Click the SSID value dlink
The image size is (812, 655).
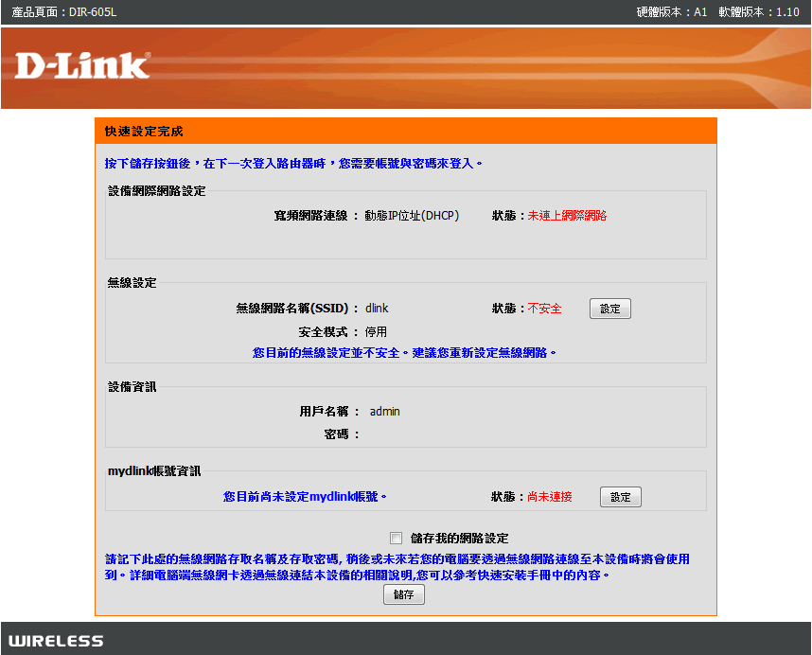377,309
